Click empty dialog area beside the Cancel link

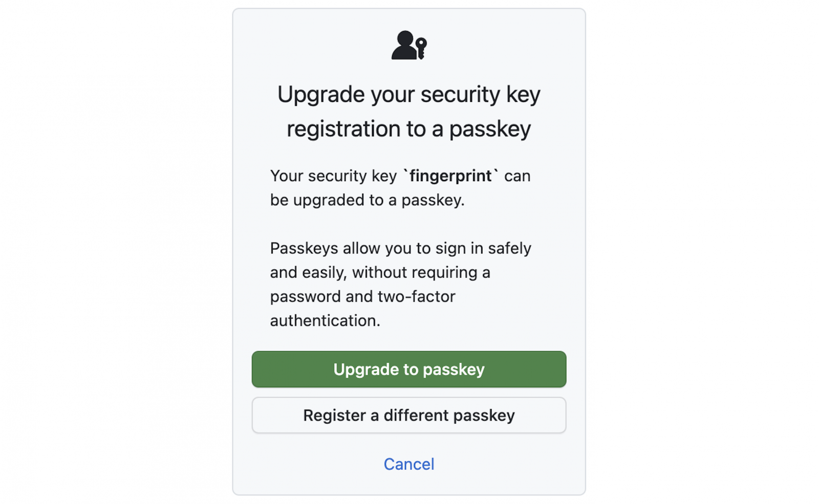coord(512,464)
